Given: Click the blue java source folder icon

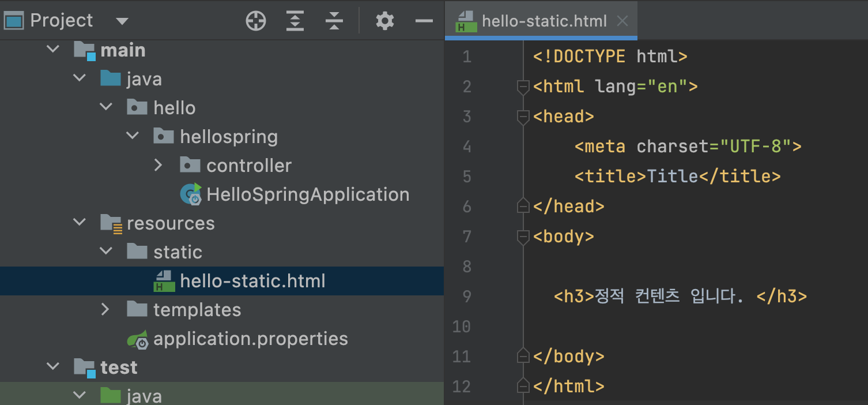Looking at the screenshot, I should [111, 78].
